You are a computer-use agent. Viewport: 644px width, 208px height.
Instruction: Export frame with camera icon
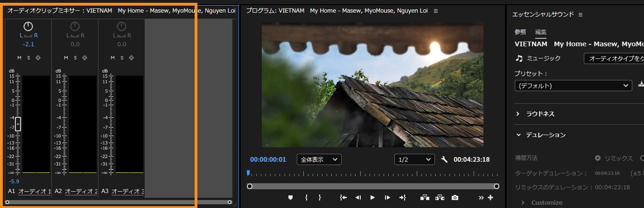click(x=455, y=198)
